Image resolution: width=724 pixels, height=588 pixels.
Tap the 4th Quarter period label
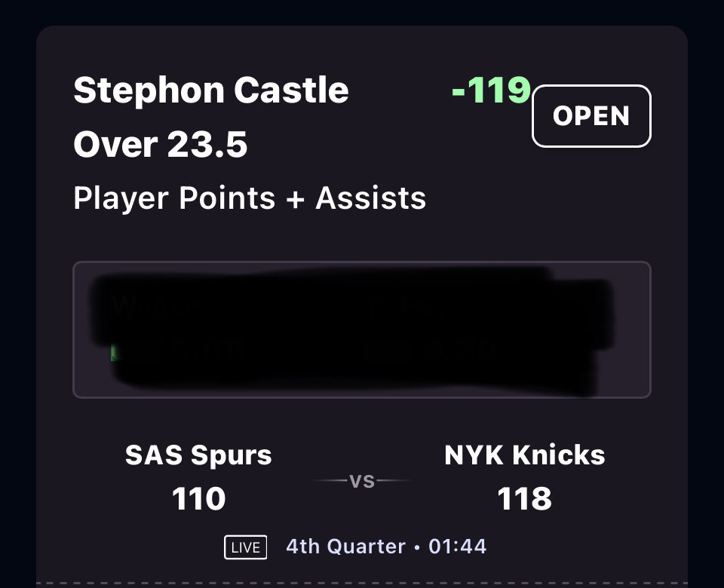point(345,547)
